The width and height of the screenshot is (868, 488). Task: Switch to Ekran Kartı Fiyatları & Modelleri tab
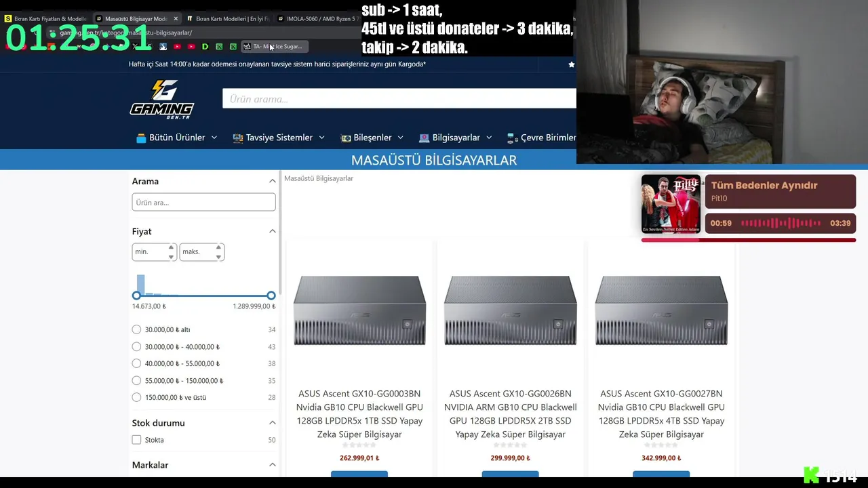[x=45, y=19]
